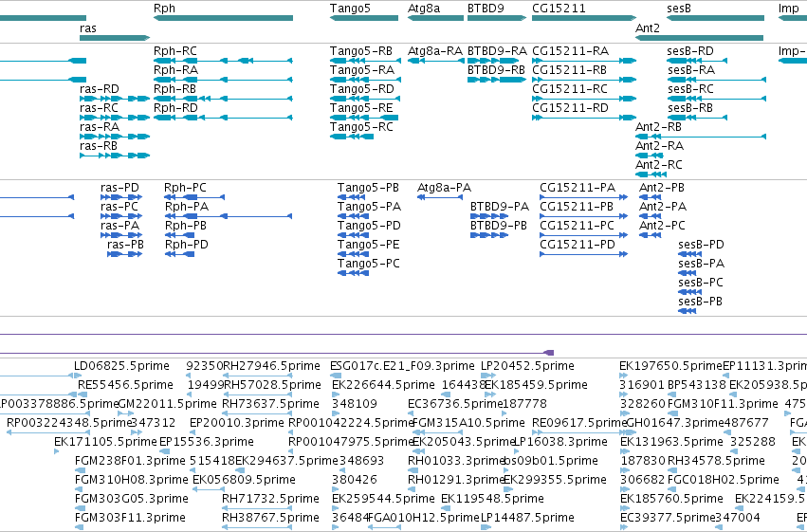The image size is (807, 532).
Task: Select EST EK119548.5prime
Action: [x=445, y=508]
